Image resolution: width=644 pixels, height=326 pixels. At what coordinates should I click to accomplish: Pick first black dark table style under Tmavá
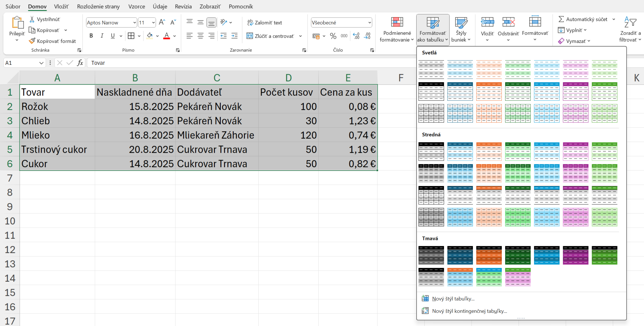[x=431, y=255]
